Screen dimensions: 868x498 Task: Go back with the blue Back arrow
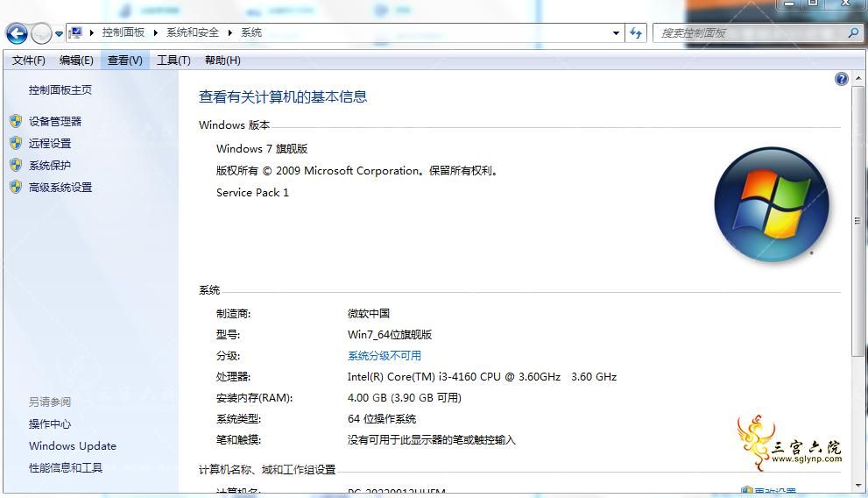17,34
